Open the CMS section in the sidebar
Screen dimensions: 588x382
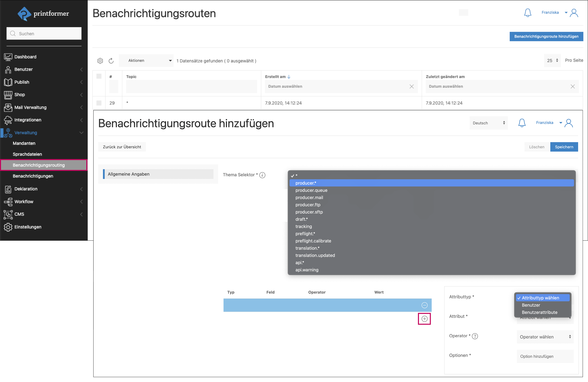coord(19,214)
